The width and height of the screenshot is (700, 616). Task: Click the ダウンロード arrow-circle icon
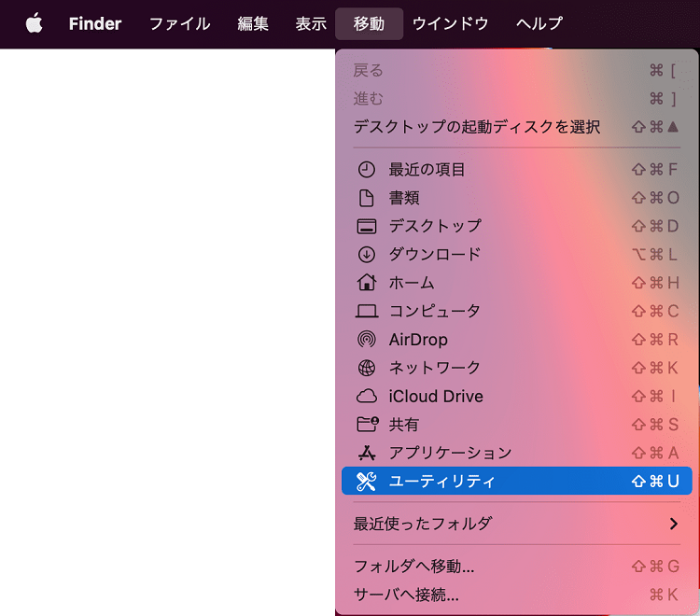(x=367, y=255)
